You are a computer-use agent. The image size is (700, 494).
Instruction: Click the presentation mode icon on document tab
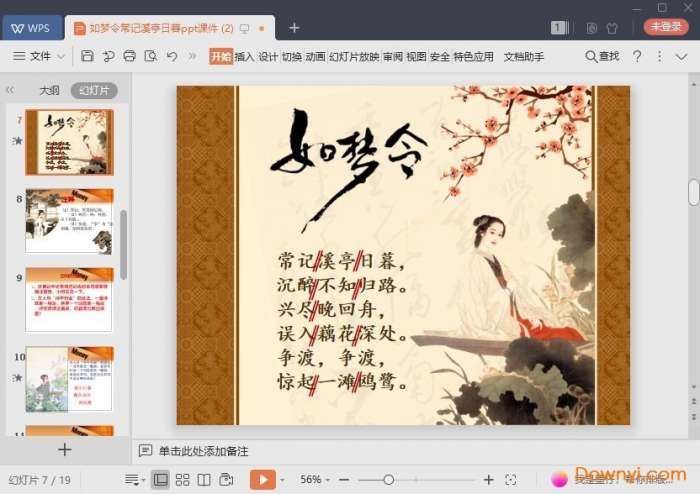[245, 29]
